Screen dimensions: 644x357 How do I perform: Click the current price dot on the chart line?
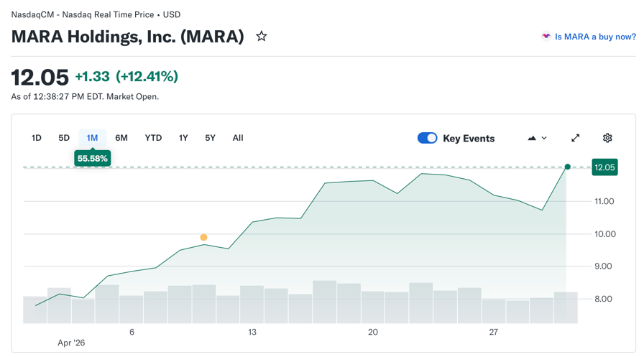568,167
